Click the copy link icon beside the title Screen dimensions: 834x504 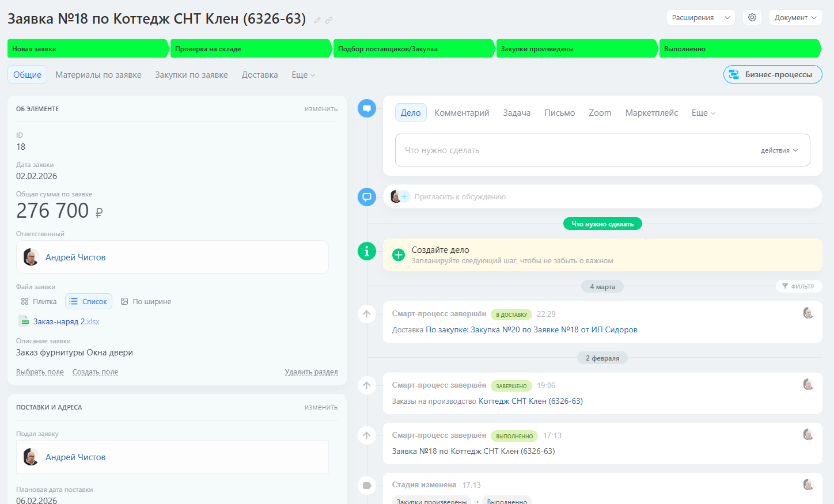(329, 20)
